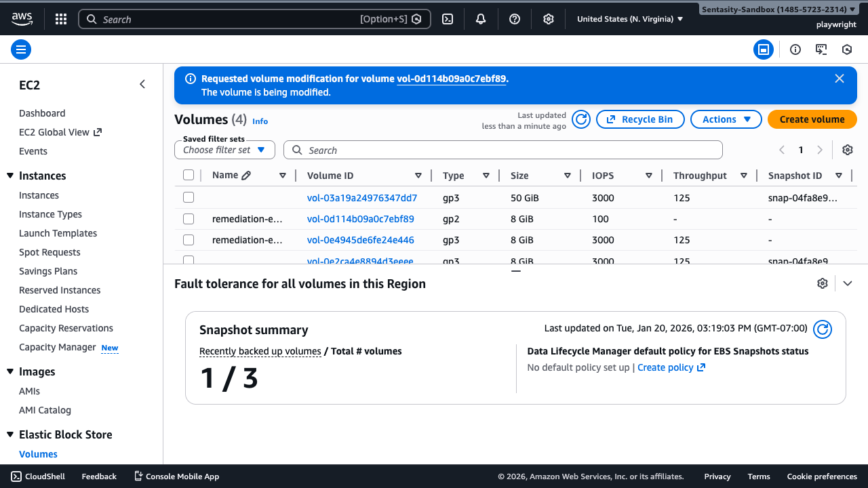868x488 pixels.
Task: Select checkbox for volume vol-03a19a24976347dd7
Action: (x=189, y=198)
